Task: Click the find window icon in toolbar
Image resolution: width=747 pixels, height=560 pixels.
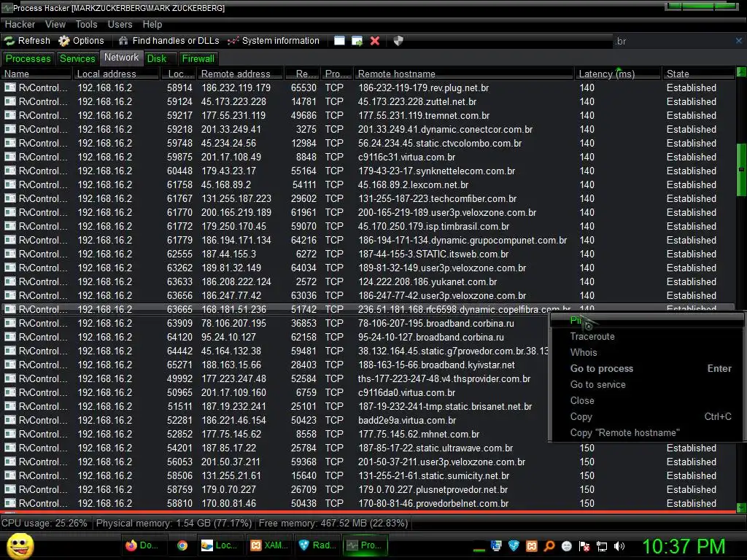Action: pyautogui.click(x=339, y=41)
